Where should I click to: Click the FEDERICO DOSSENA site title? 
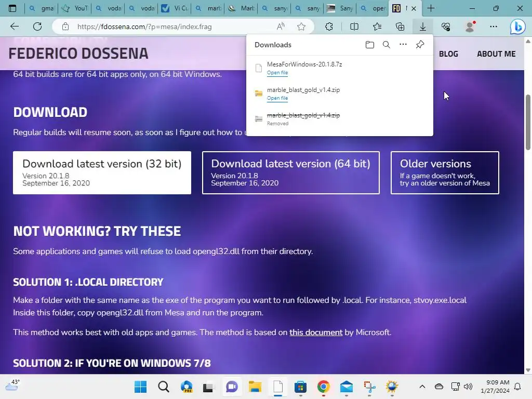tap(78, 54)
